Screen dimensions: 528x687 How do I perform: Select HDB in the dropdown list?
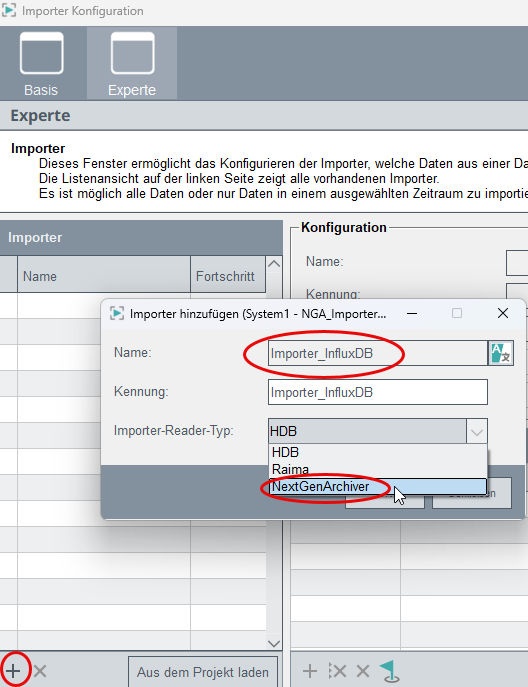[378, 452]
